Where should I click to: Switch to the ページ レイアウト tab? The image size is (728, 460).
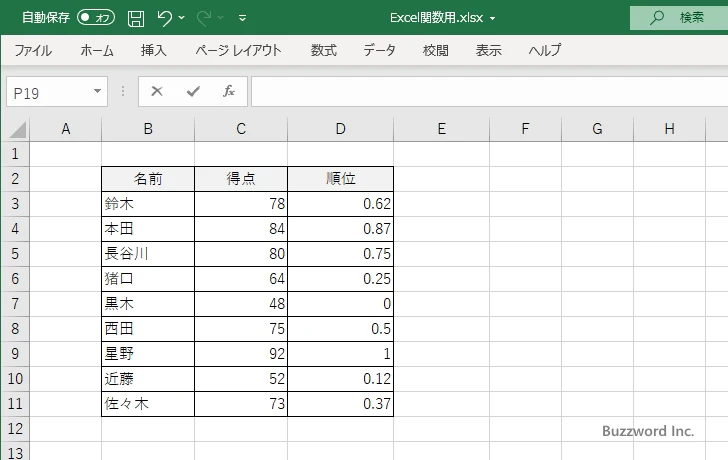click(238, 50)
